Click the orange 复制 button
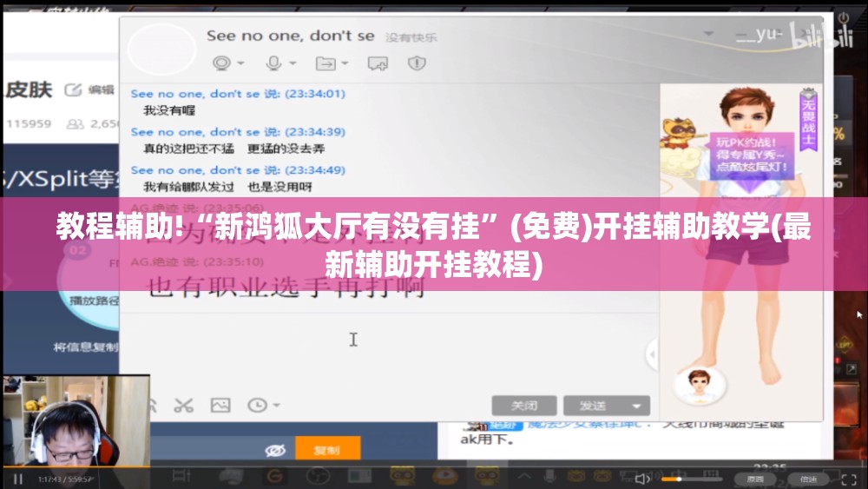The height and width of the screenshot is (489, 868). [328, 449]
